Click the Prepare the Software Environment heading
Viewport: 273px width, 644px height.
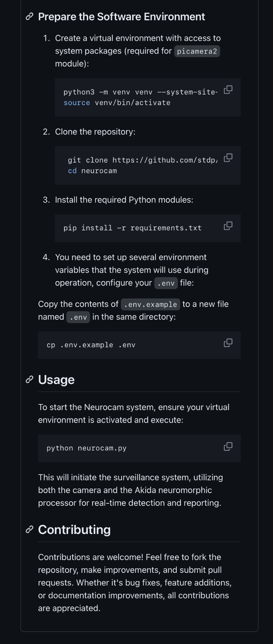[x=122, y=17]
